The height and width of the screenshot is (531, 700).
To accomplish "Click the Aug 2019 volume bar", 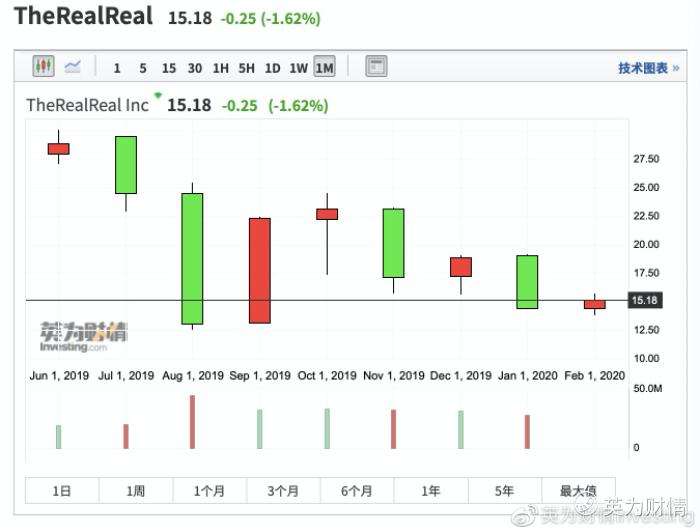I will pos(192,422).
